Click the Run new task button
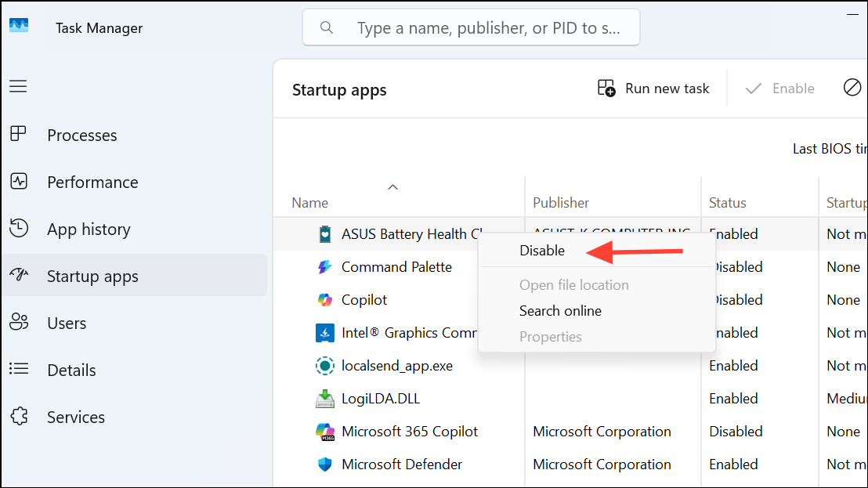Viewport: 868px width, 488px height. point(653,89)
